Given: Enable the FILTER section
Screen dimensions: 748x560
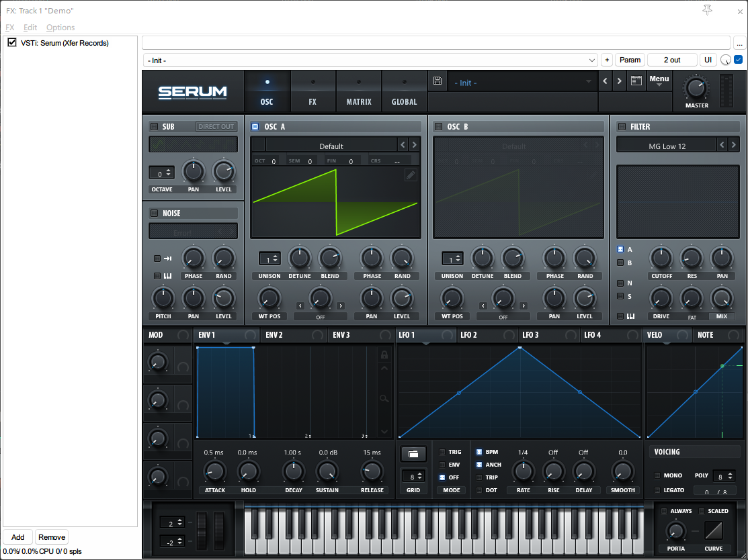Looking at the screenshot, I should point(622,126).
